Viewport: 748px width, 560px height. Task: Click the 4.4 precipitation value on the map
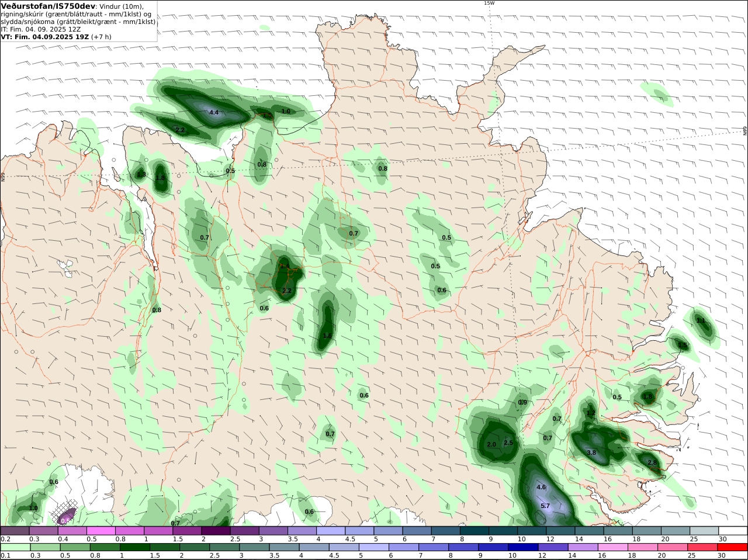tap(214, 112)
